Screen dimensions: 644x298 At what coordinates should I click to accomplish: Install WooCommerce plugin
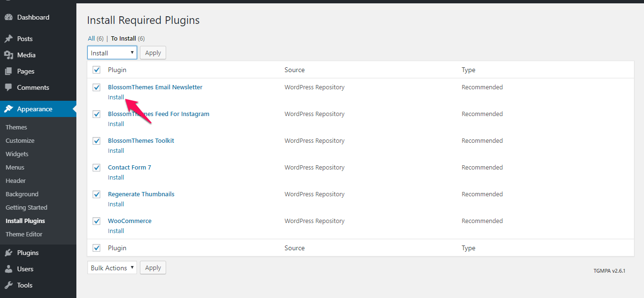[x=116, y=231]
